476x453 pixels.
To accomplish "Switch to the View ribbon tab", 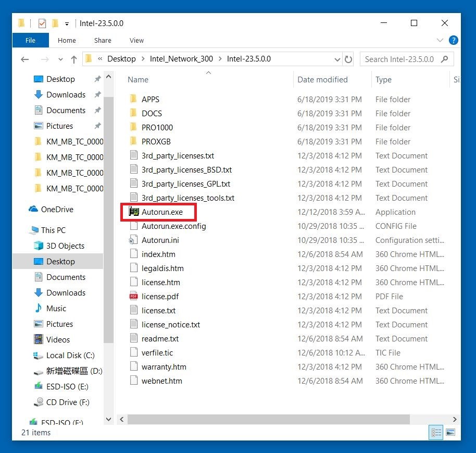I will pyautogui.click(x=136, y=40).
